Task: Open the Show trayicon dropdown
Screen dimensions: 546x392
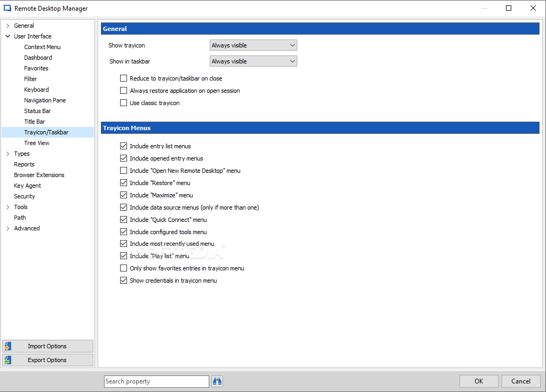Action: (253, 45)
